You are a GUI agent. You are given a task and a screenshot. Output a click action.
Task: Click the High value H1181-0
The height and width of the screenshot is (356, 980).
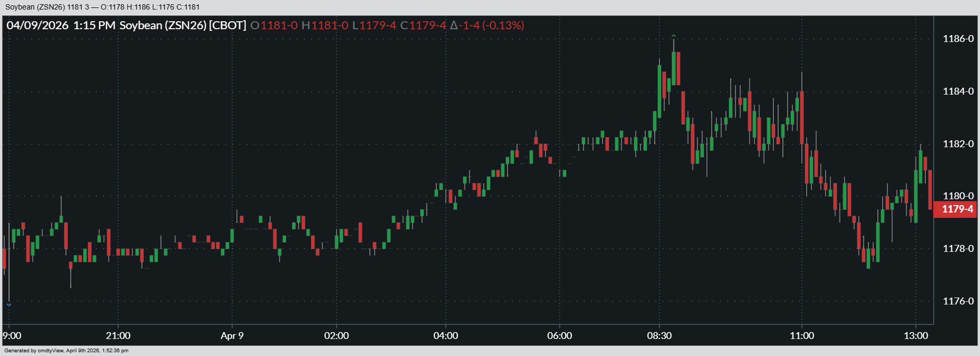[x=325, y=26]
